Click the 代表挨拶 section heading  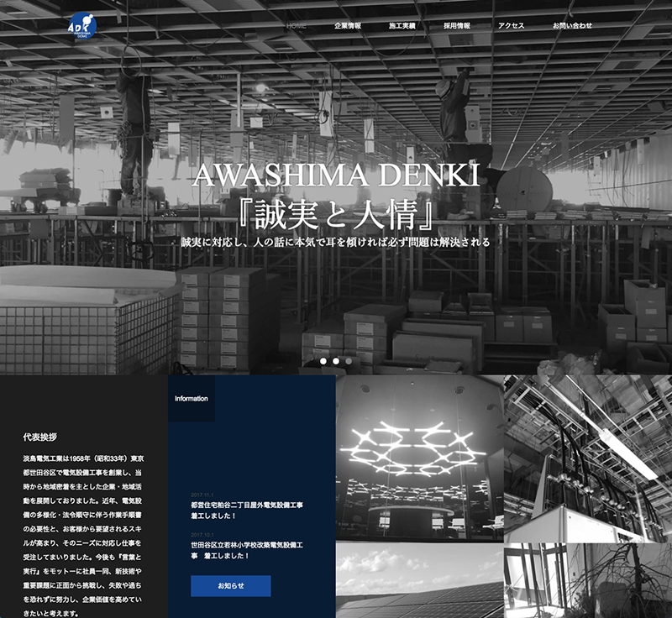point(40,437)
